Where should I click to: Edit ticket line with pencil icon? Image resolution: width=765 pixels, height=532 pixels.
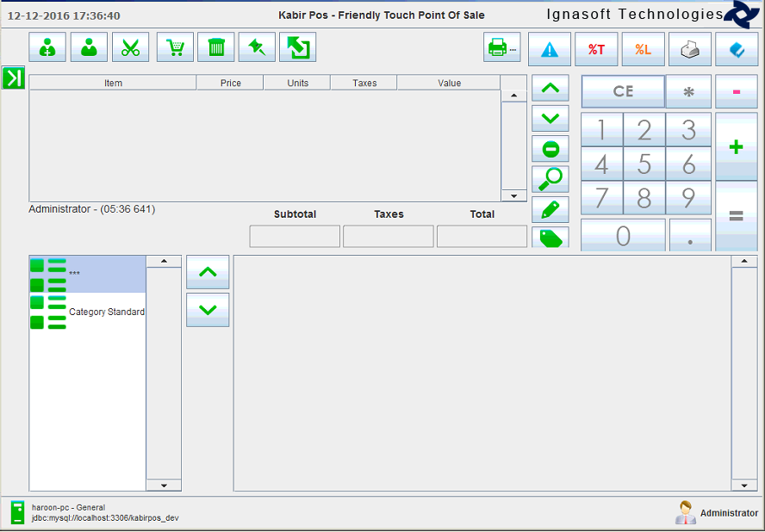(550, 210)
